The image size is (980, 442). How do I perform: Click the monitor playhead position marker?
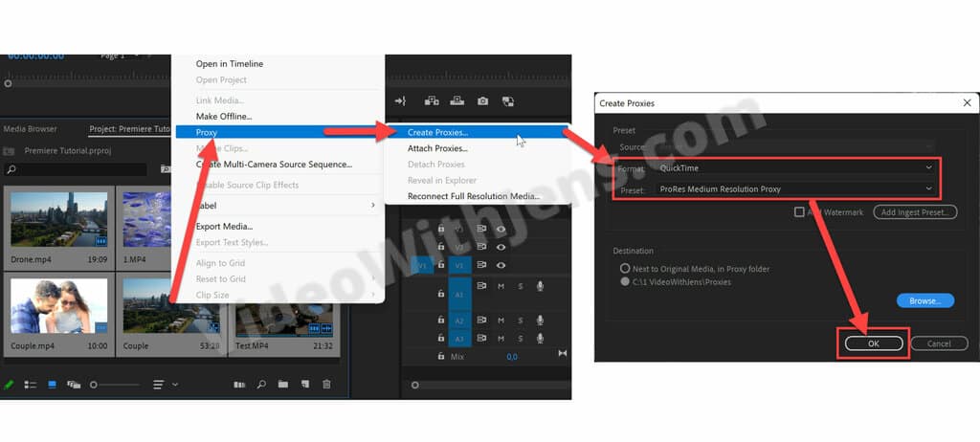pyautogui.click(x=8, y=83)
